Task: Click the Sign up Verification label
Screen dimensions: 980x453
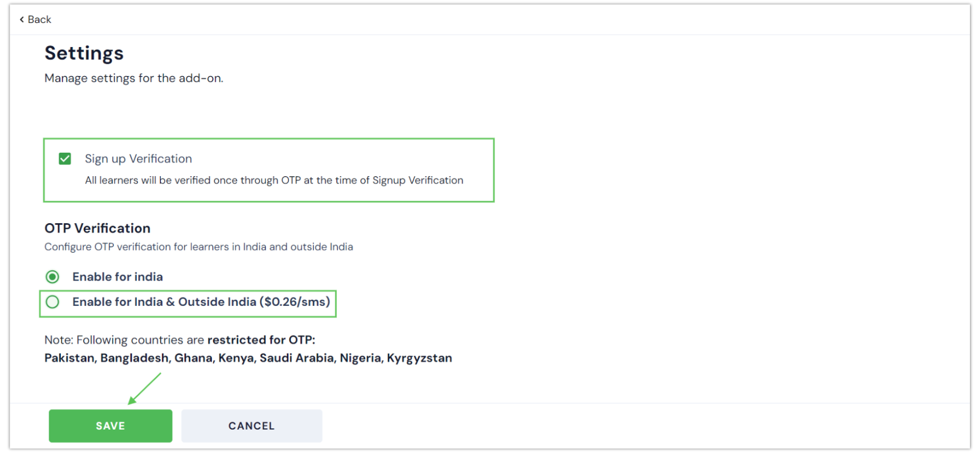Action: tap(139, 159)
